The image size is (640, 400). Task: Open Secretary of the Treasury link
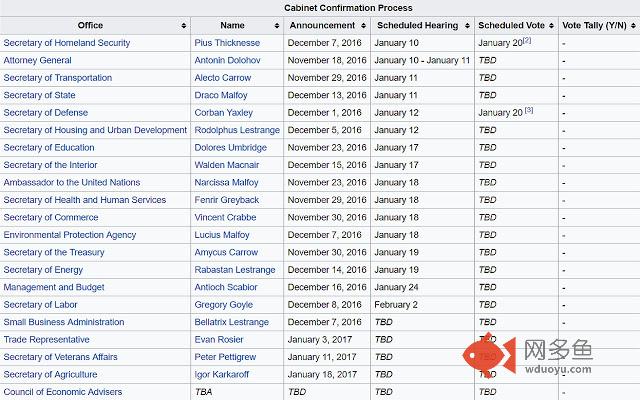54,253
